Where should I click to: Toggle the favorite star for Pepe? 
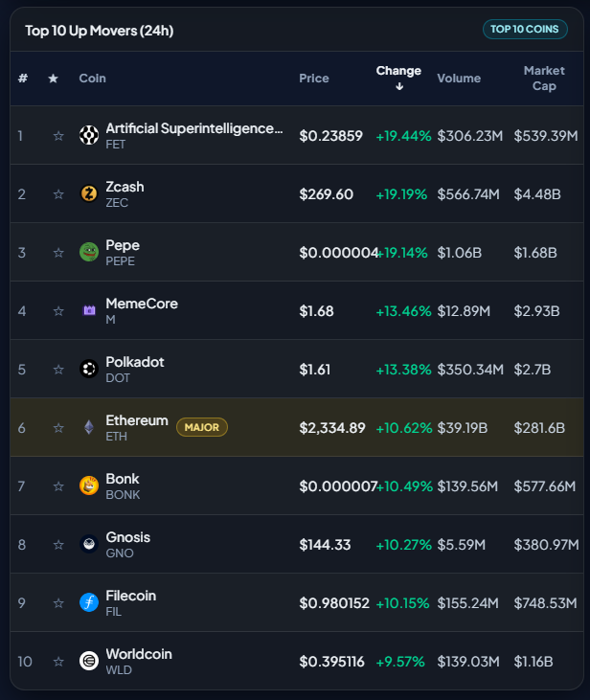click(x=58, y=252)
